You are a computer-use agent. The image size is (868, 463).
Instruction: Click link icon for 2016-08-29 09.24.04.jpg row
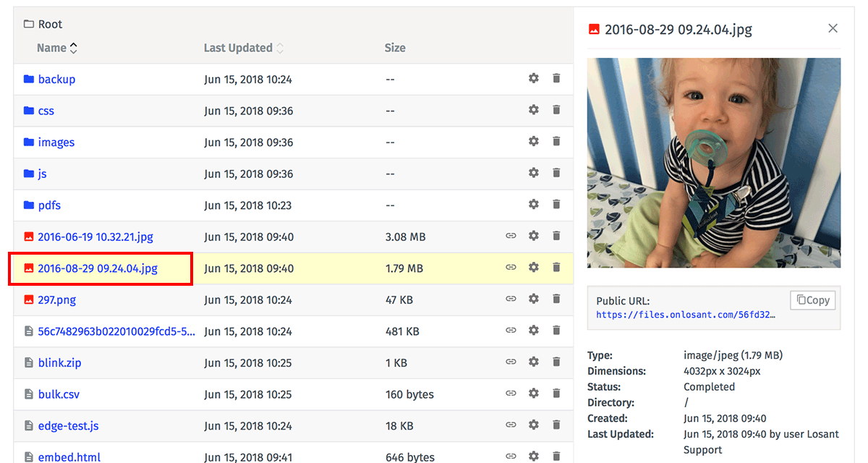(x=511, y=268)
